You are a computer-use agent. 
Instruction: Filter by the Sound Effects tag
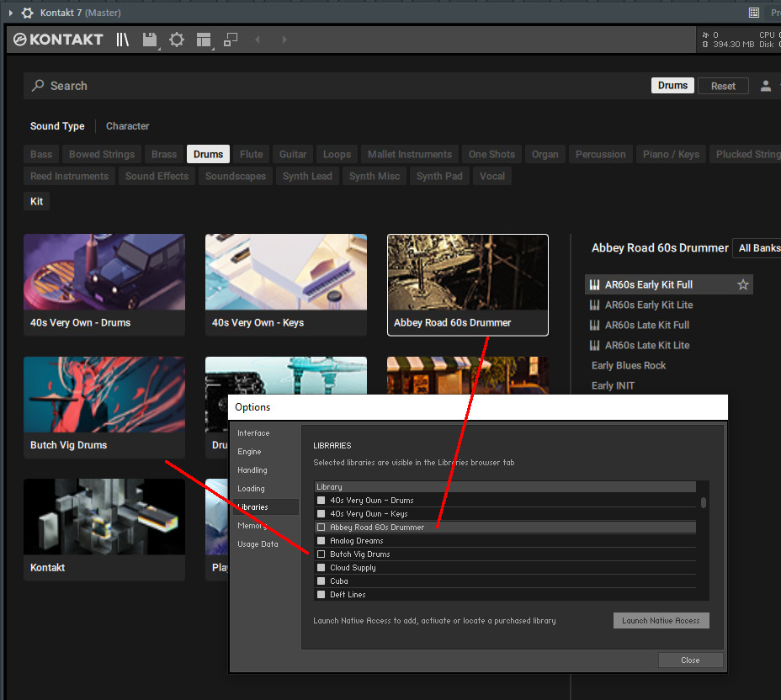tap(157, 176)
